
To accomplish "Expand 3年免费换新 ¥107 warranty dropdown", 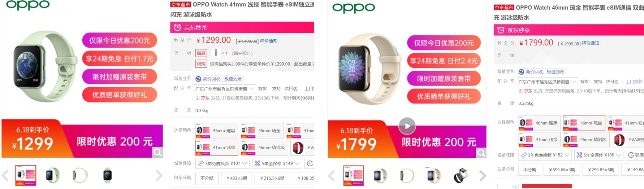I will pyautogui.click(x=222, y=163).
